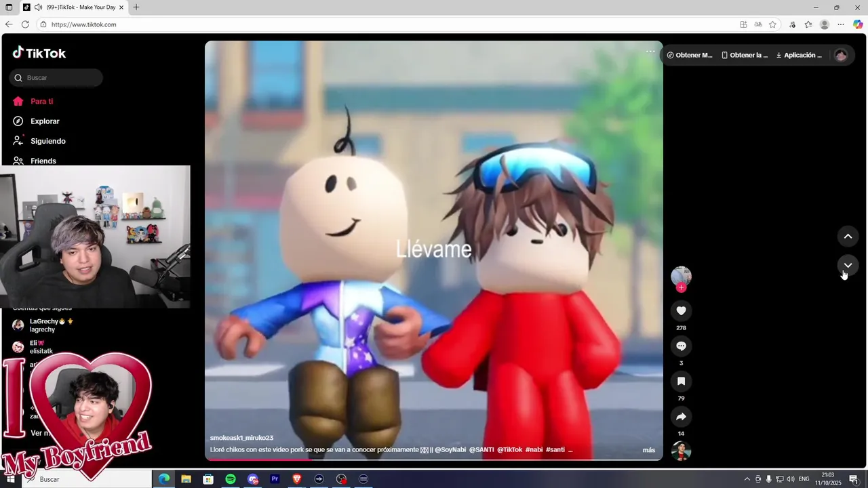Viewport: 868px width, 488px height.
Task: Open the @SoyNabi mention in the caption
Action: (450, 449)
